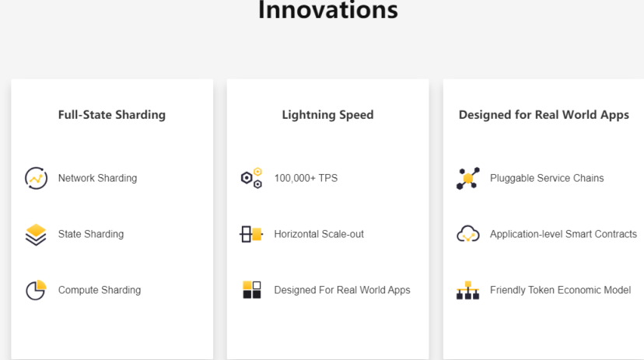Select the Compute Sharding text label

point(100,290)
